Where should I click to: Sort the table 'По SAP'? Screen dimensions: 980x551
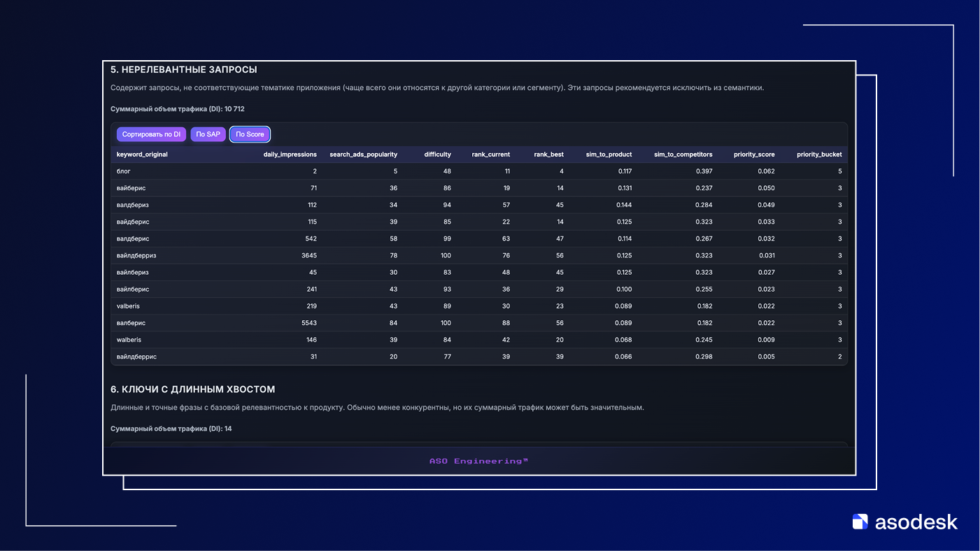[208, 134]
